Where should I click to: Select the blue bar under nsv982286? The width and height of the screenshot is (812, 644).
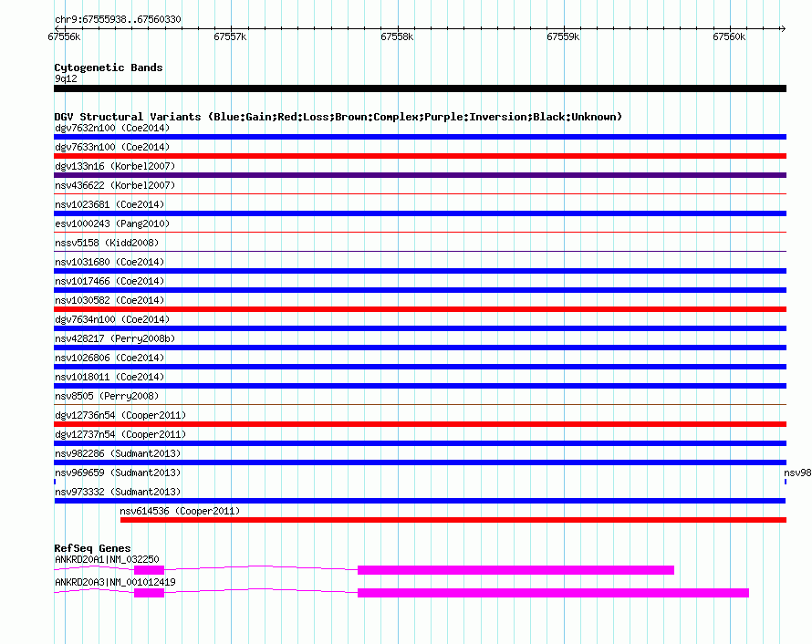click(x=420, y=462)
